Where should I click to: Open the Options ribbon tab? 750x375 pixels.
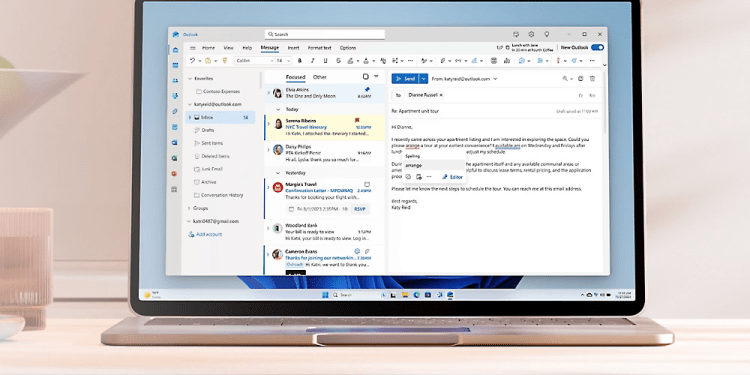click(348, 48)
